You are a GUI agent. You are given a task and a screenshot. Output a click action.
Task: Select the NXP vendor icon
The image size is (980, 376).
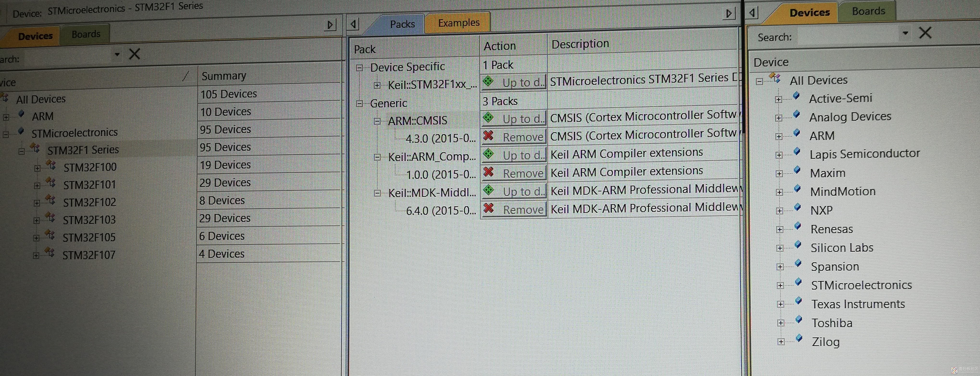coord(797,208)
